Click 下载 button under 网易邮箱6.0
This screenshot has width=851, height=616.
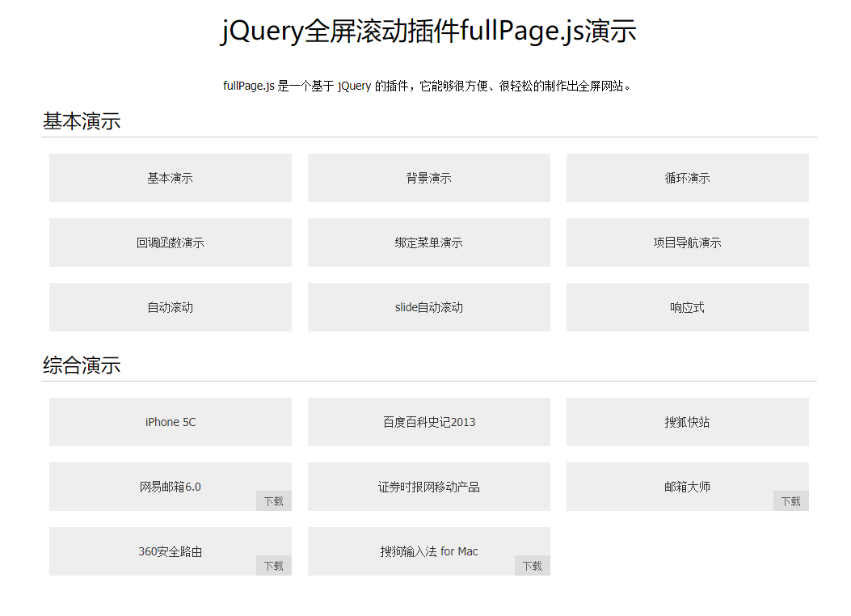tap(274, 500)
